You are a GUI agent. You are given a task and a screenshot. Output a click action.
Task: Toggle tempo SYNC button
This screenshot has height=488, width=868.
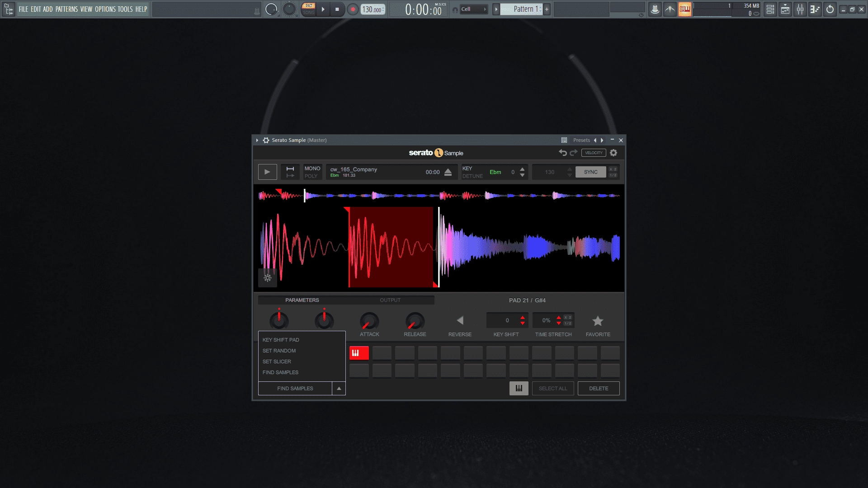point(590,172)
